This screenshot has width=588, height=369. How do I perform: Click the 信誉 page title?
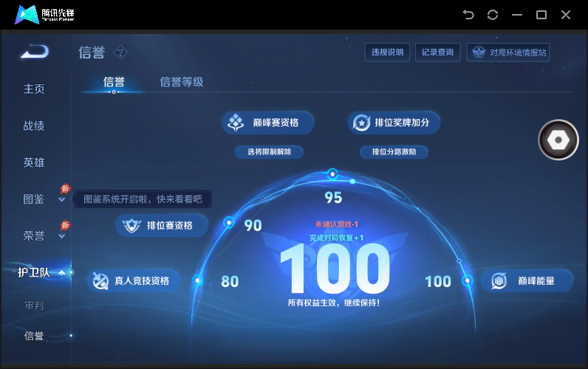tap(92, 53)
